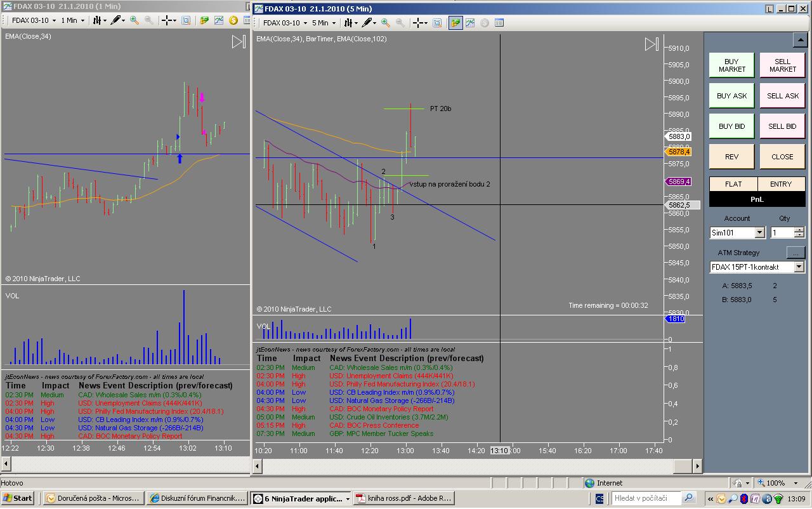812x509 pixels.
Task: Click the SELL BID button
Action: tap(783, 126)
